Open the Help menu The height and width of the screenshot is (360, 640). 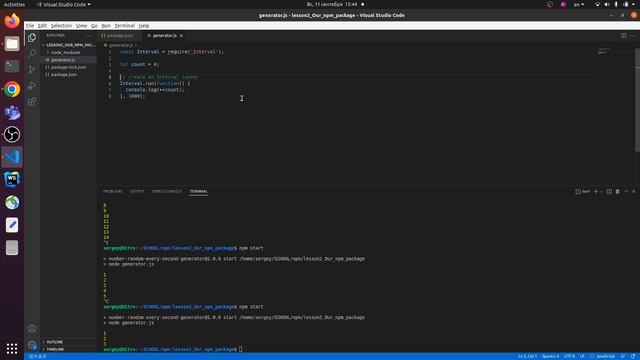point(144,26)
